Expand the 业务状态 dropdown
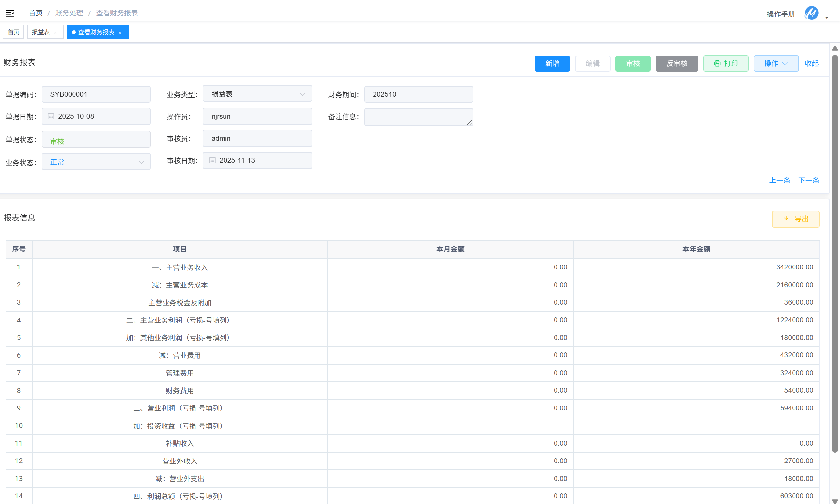 141,162
